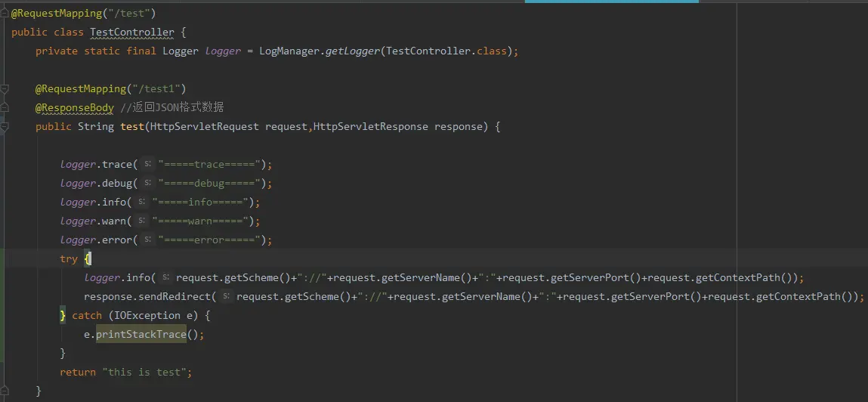Click the "this is test" return string

144,372
